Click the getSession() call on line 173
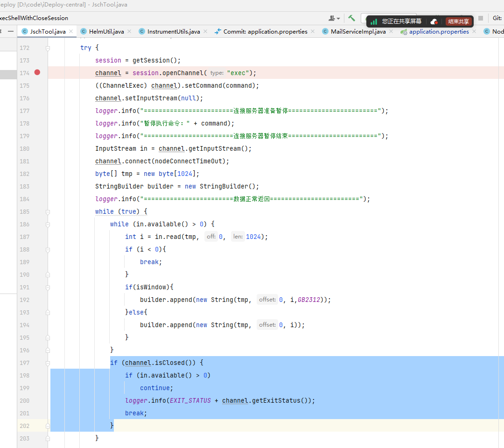 154,60
